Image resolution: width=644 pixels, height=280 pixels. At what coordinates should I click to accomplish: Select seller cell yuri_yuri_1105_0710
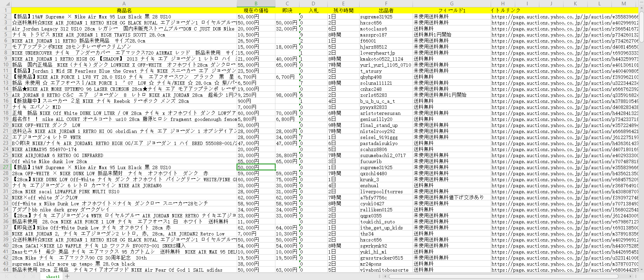click(x=386, y=65)
